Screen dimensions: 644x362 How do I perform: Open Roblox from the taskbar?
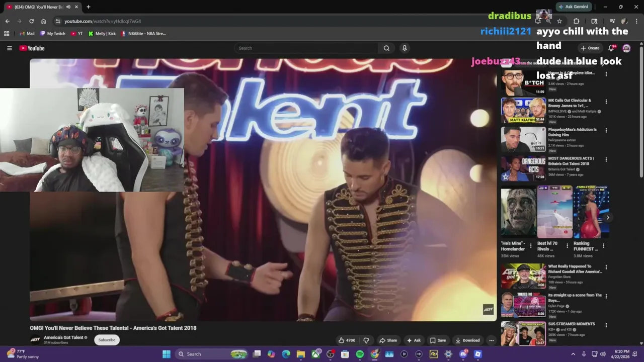tap(478, 354)
